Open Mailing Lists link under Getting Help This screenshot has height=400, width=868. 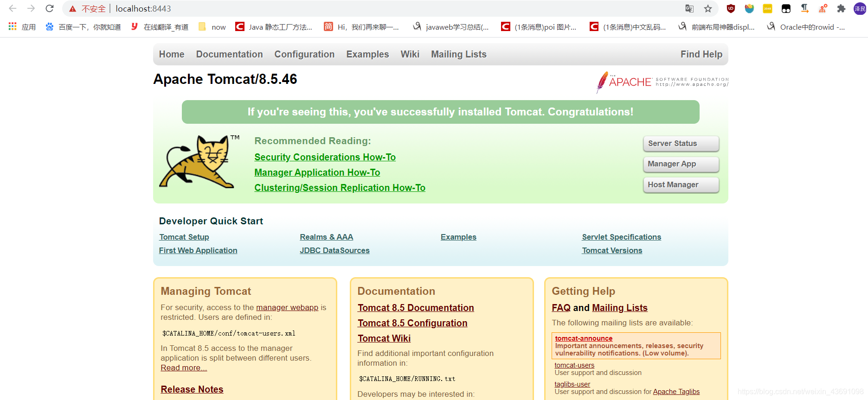(620, 308)
